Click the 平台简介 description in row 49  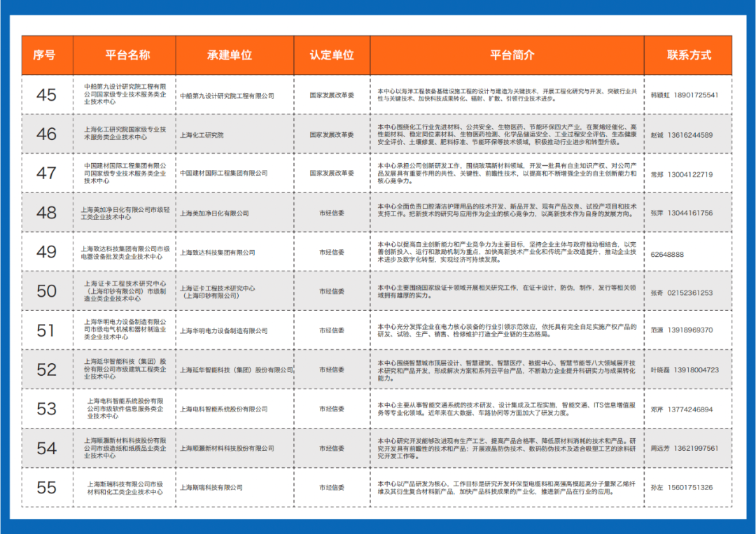tap(507, 252)
